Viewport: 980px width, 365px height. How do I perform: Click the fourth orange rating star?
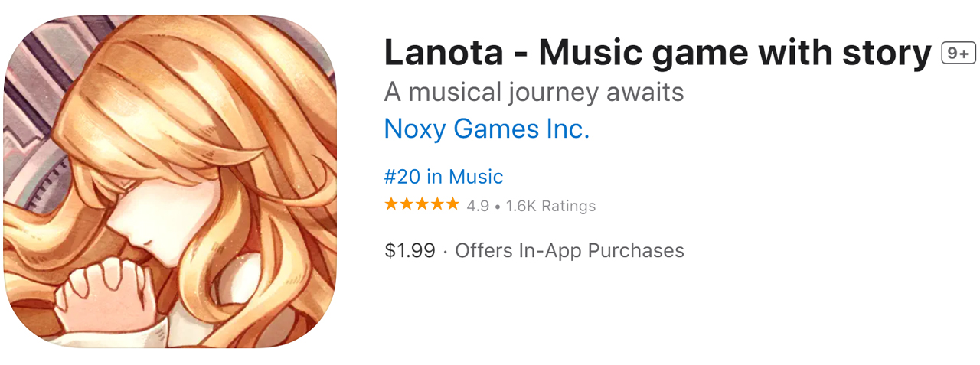point(437,204)
